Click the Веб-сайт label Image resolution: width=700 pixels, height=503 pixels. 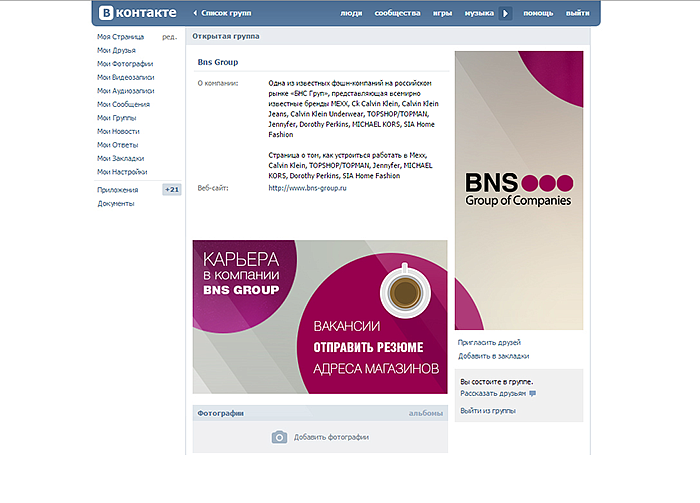(x=213, y=188)
